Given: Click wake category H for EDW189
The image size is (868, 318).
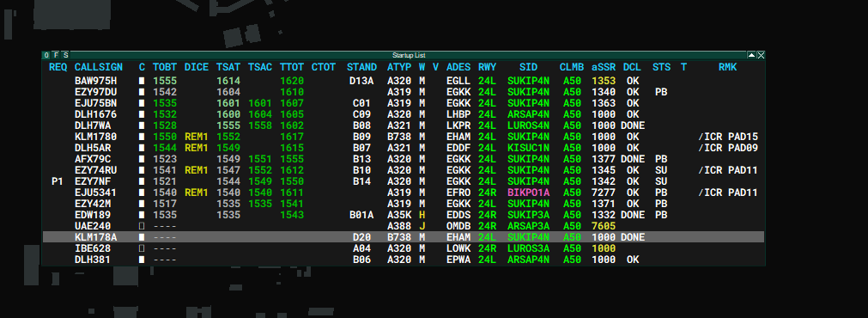Looking at the screenshot, I should coord(422,215).
